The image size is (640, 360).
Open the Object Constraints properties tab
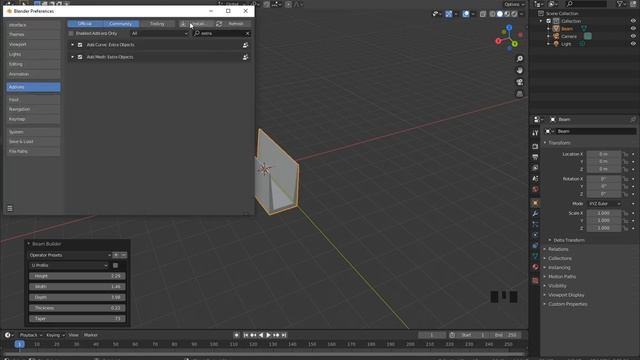coord(535,245)
